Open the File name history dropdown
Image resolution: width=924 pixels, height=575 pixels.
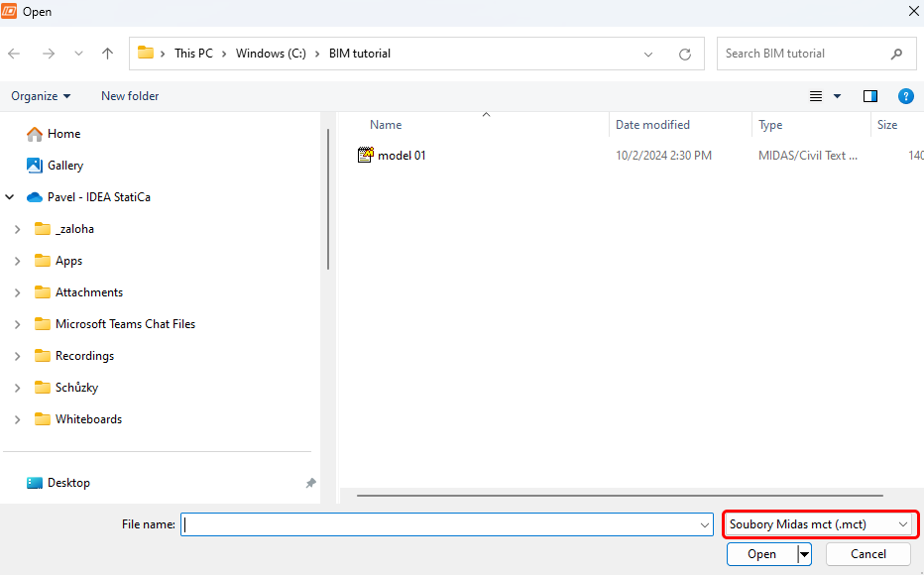click(705, 525)
